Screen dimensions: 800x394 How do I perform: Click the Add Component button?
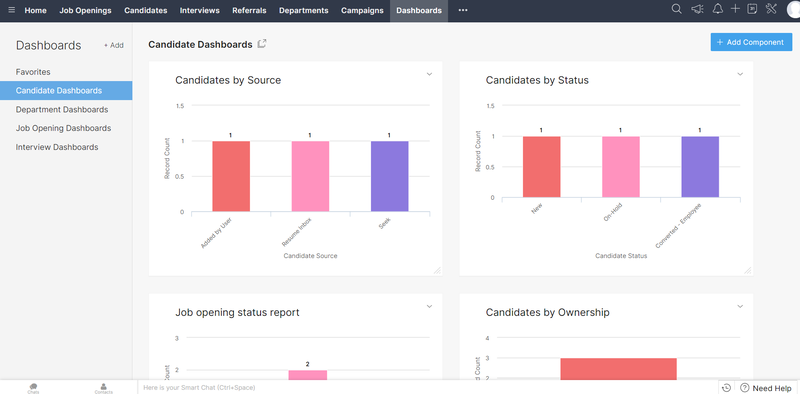coord(752,42)
